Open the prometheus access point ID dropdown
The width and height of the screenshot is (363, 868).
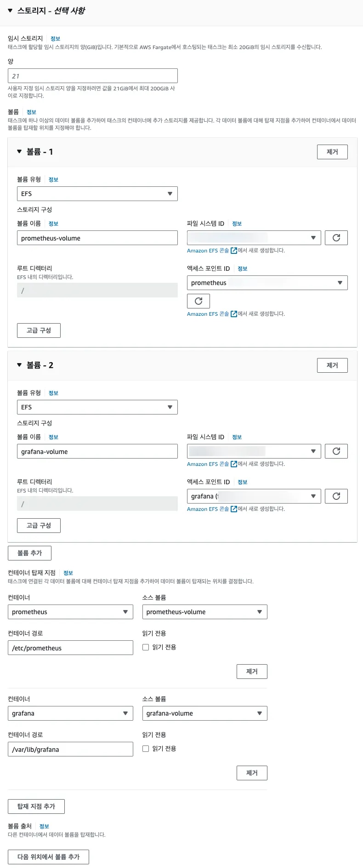[x=267, y=283]
